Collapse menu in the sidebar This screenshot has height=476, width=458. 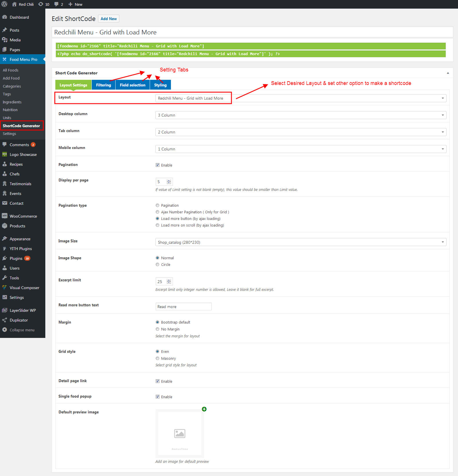point(18,330)
